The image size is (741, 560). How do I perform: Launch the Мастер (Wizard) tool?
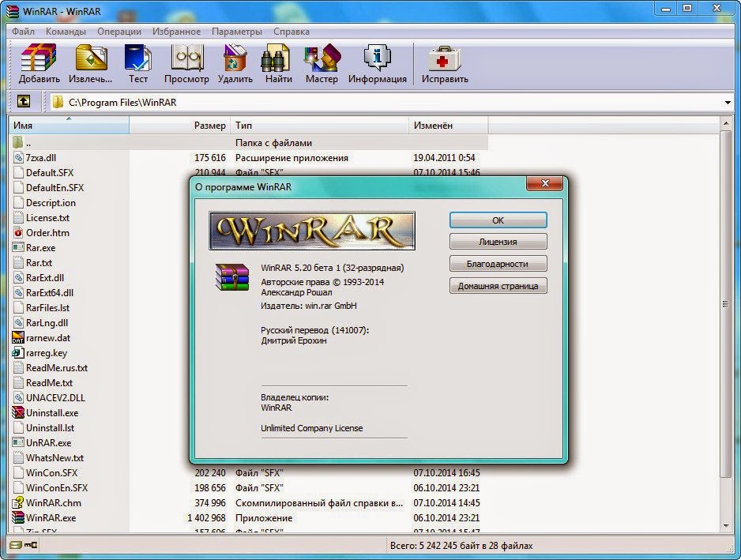322,57
